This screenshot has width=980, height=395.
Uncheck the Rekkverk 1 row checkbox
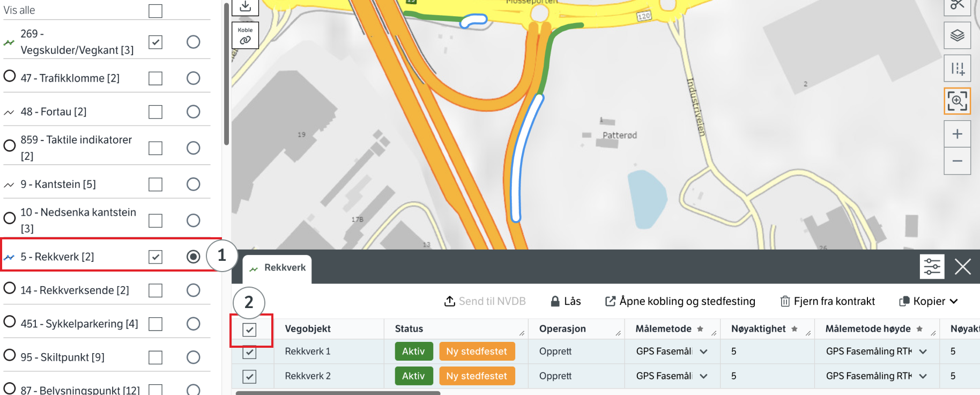249,352
